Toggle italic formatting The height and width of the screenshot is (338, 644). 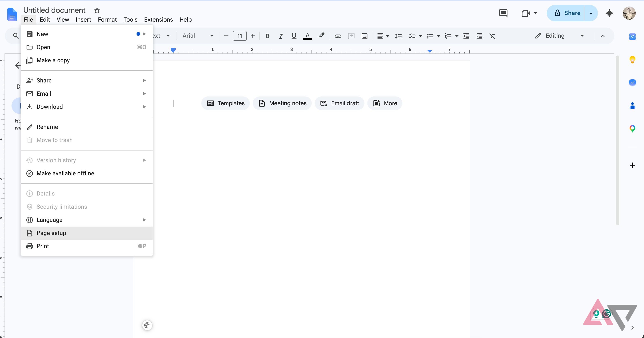pyautogui.click(x=280, y=36)
